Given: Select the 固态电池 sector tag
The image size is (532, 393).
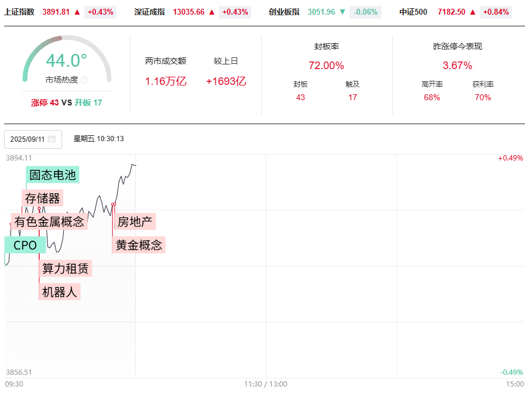Looking at the screenshot, I should coord(53,175).
